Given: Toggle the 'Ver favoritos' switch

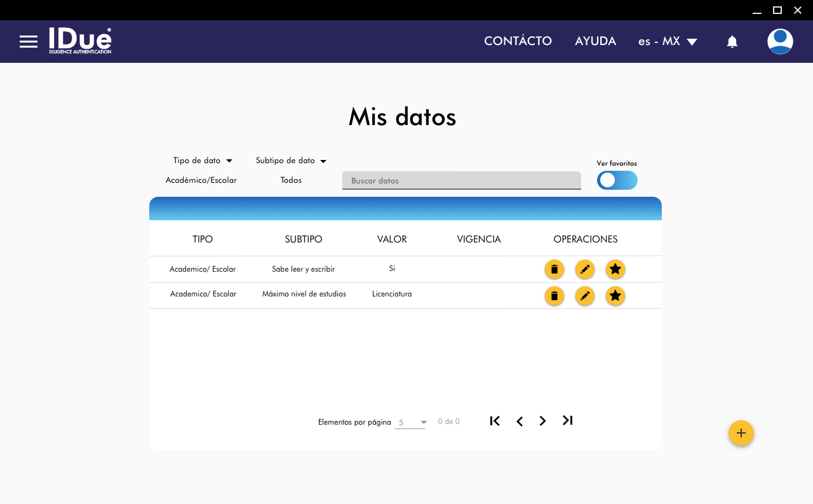Looking at the screenshot, I should (617, 180).
